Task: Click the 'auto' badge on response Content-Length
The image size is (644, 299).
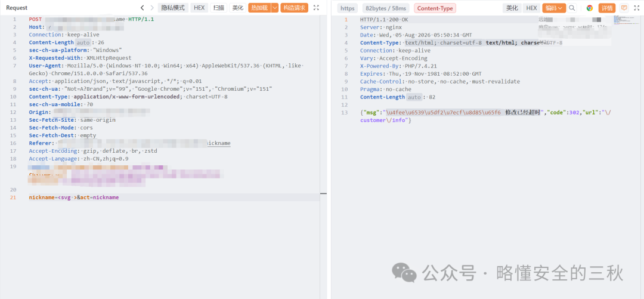Action: [x=415, y=97]
